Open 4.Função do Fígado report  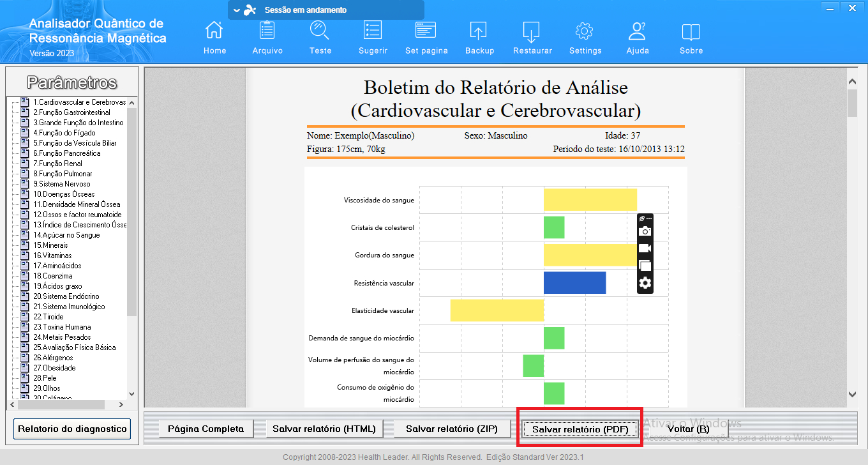[x=64, y=133]
